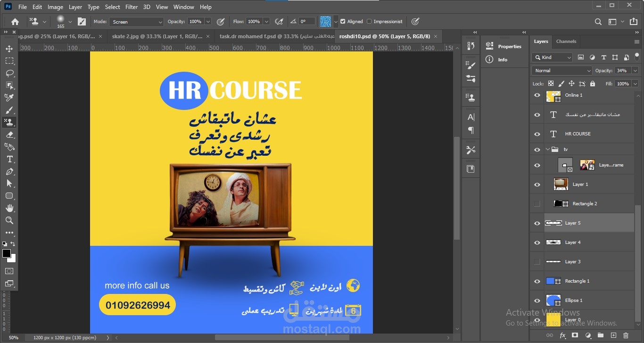The height and width of the screenshot is (343, 644).
Task: Open the layer Opacity 34% dropdown
Action: click(x=635, y=70)
